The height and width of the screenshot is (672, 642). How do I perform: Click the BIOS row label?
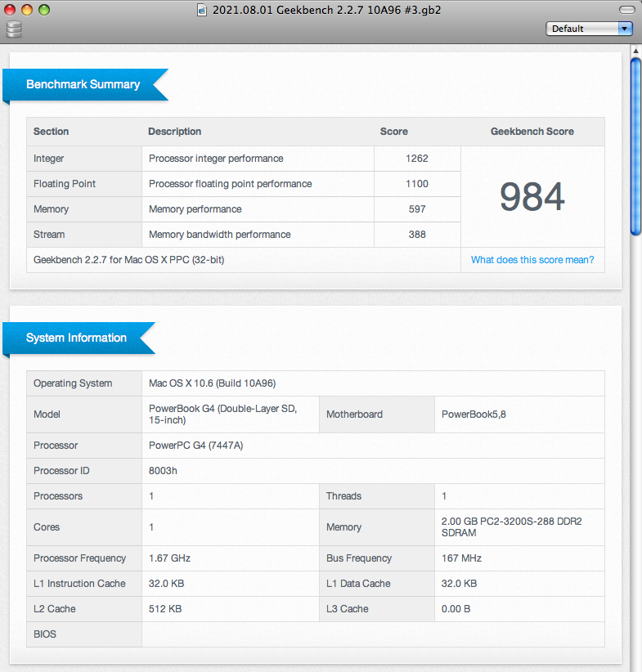pos(45,634)
